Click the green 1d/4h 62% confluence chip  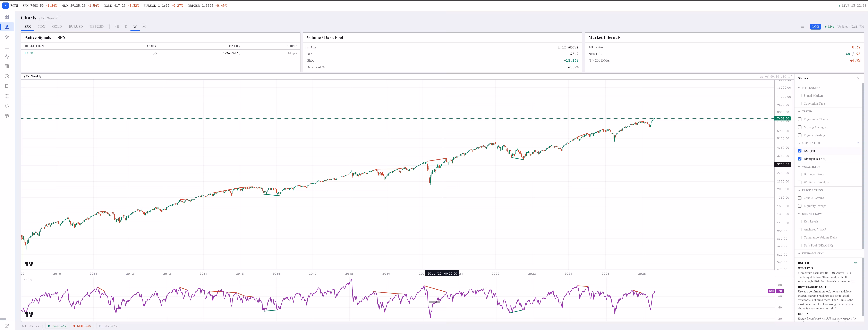pyautogui.click(x=57, y=326)
